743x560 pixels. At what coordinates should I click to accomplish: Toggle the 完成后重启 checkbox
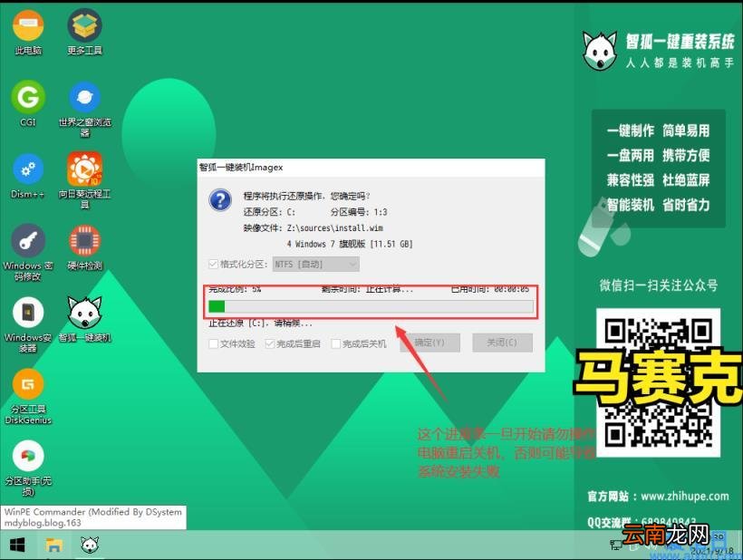270,343
